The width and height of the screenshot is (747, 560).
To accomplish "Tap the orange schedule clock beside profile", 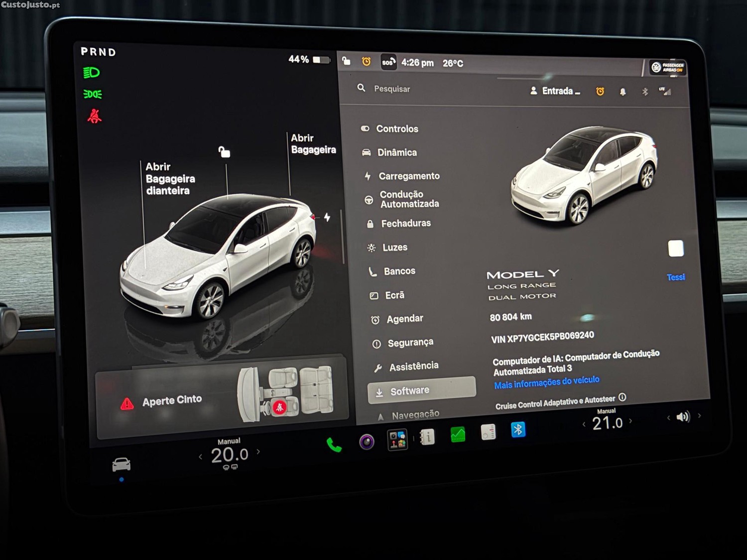I will coord(600,91).
